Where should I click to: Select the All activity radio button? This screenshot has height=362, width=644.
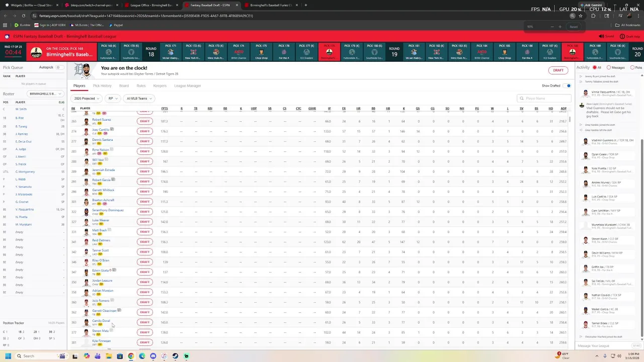[x=594, y=67]
